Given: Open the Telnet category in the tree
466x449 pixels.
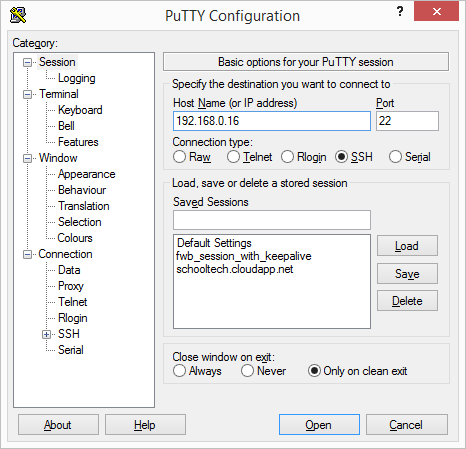Looking at the screenshot, I should coord(73,302).
